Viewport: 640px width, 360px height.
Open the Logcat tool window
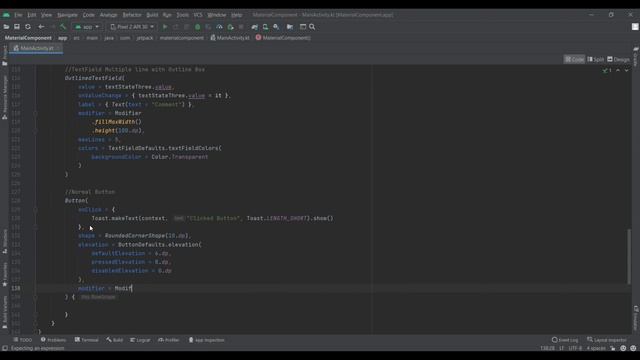pyautogui.click(x=140, y=340)
